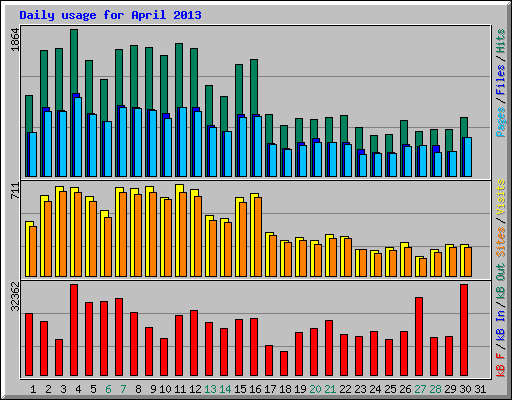Click the red kB bar for day 27
The height and width of the screenshot is (400, 512).
[419, 337]
